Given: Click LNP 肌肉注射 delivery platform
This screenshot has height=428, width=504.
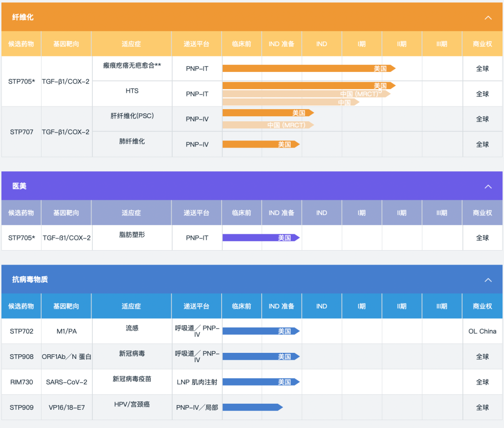Looking at the screenshot, I should pos(197,382).
